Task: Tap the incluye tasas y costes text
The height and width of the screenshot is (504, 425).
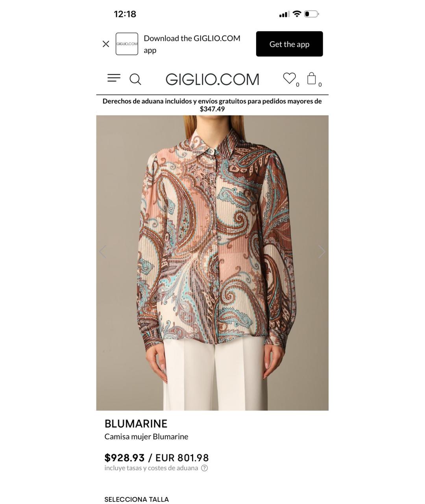Action: [x=151, y=468]
